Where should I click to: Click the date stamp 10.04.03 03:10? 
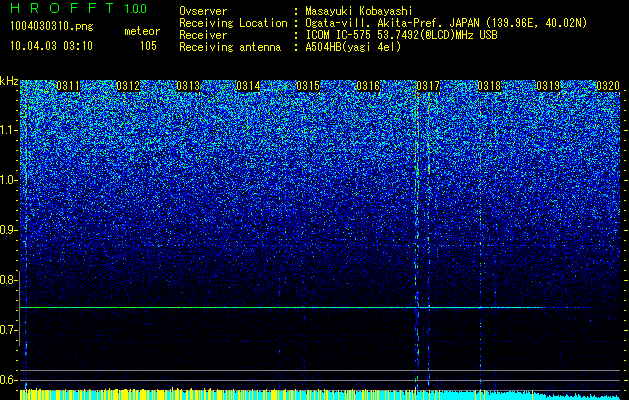51,46
